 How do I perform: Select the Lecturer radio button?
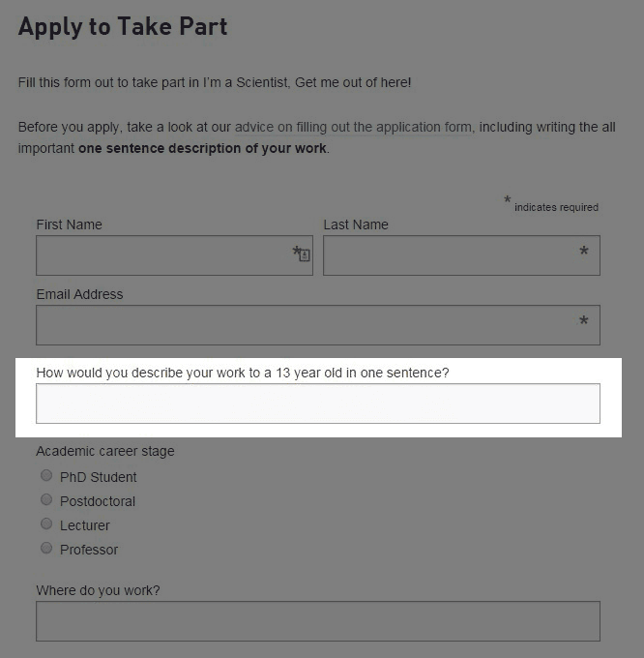click(x=46, y=524)
